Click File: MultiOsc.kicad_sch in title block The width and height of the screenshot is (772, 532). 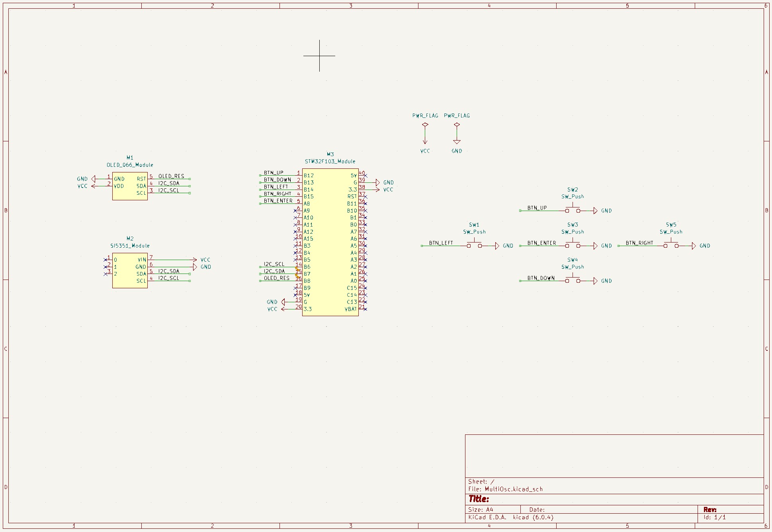tap(506, 489)
